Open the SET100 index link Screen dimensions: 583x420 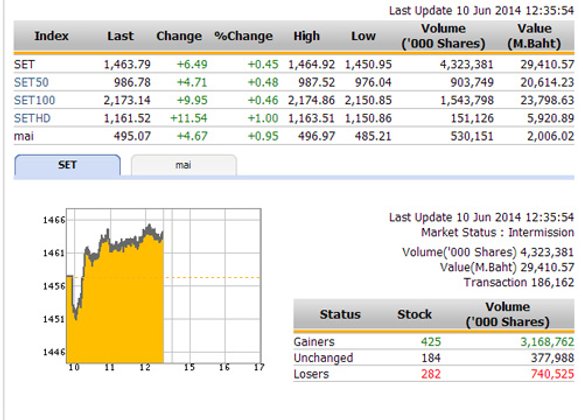coord(35,100)
